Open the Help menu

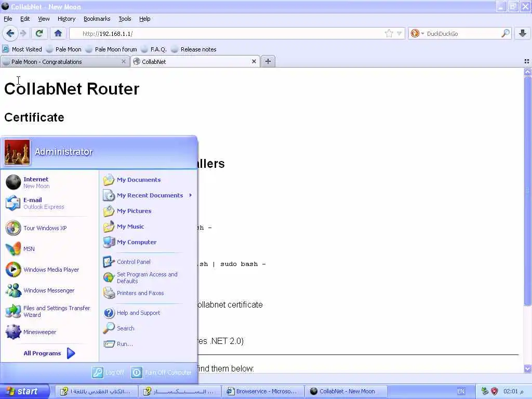coord(144,19)
